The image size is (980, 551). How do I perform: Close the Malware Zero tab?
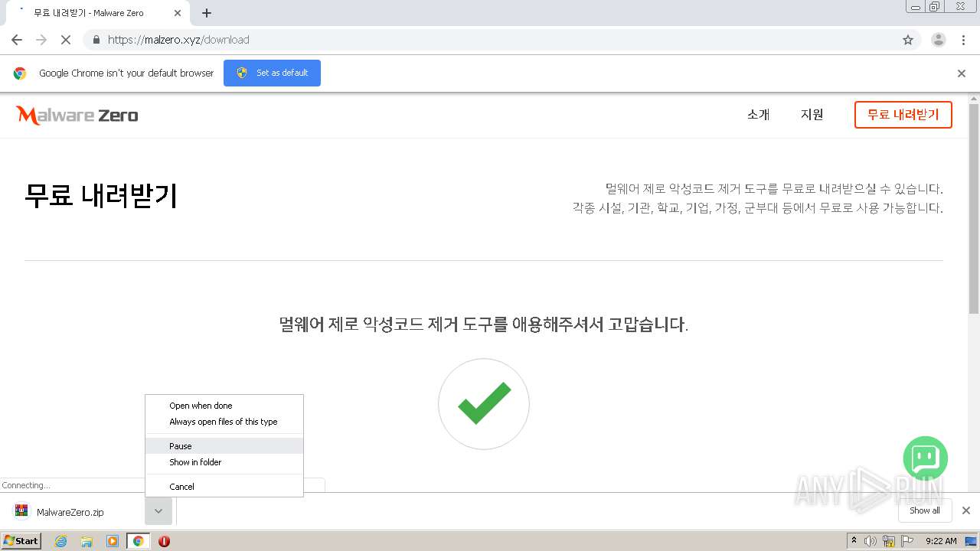click(178, 13)
